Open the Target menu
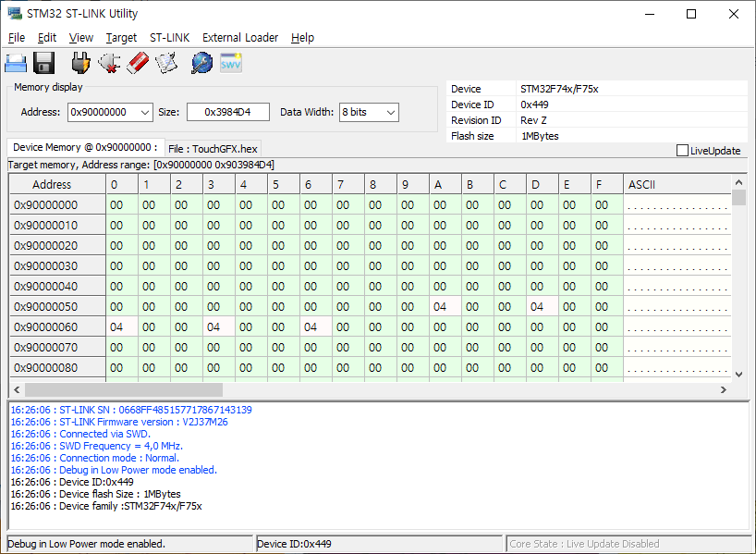The height and width of the screenshot is (554, 756). (x=121, y=38)
